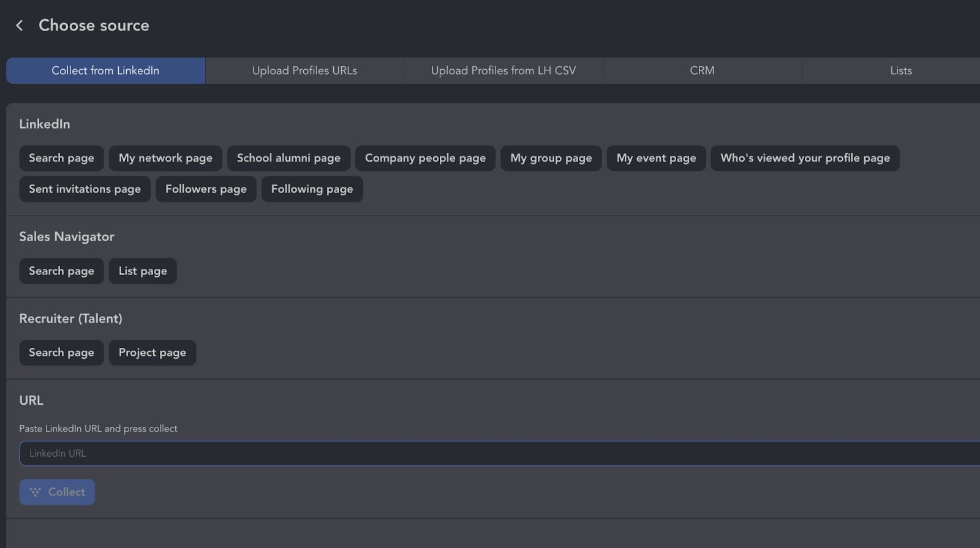Go to the Lists tab

900,70
